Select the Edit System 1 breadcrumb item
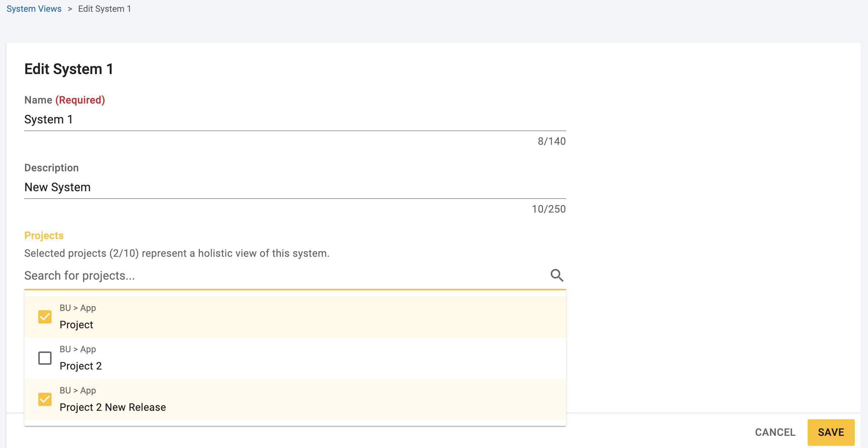 click(105, 8)
